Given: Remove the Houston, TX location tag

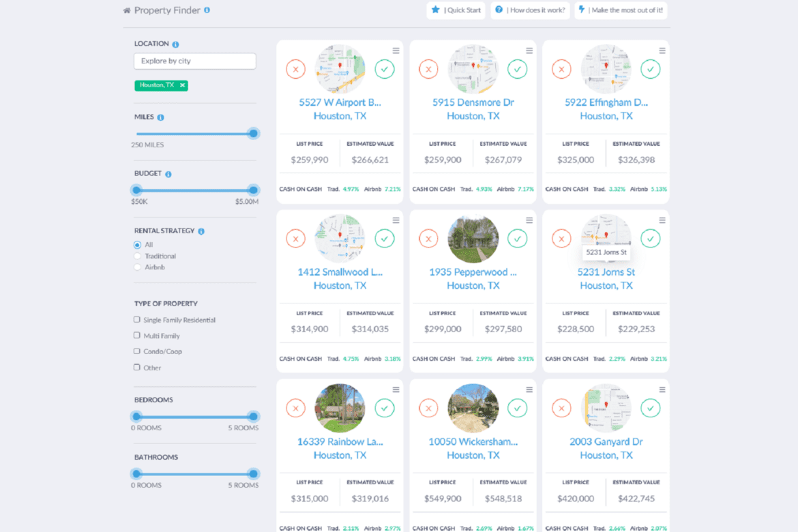Looking at the screenshot, I should [x=182, y=85].
